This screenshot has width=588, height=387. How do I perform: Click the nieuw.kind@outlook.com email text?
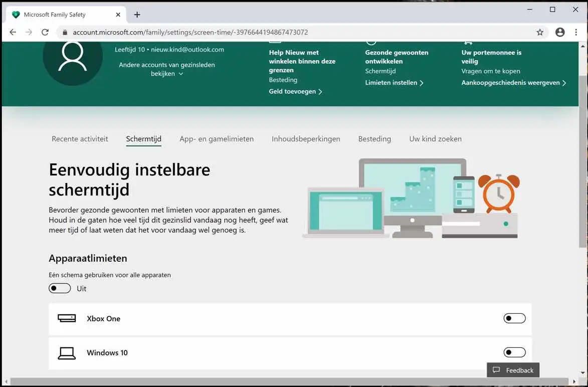[x=187, y=50]
